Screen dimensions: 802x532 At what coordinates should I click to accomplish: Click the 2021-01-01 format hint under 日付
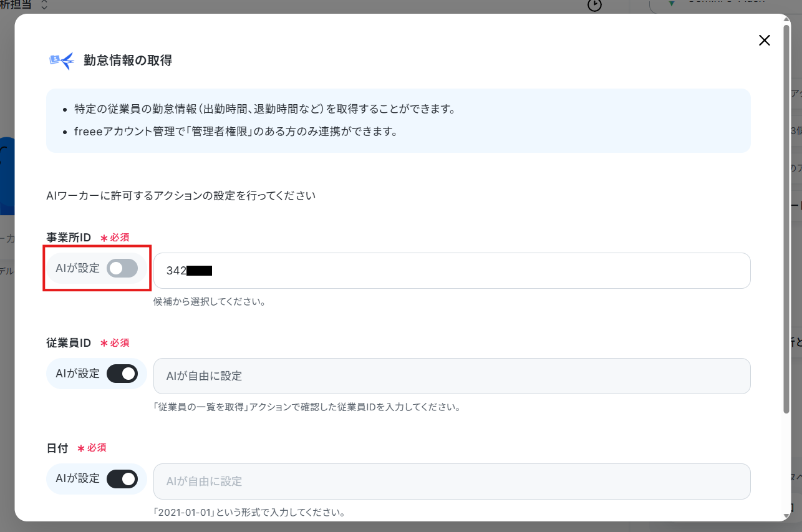pyautogui.click(x=249, y=513)
